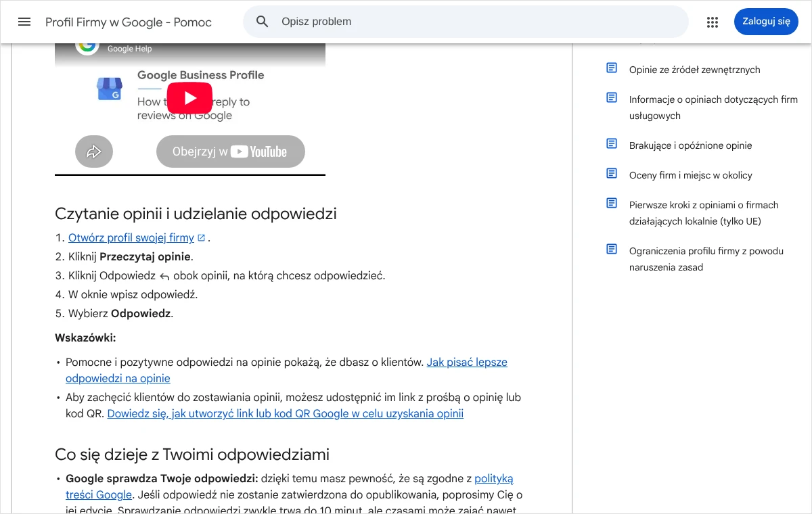Click article icon beside Brakujące i opóźnione opinie
Image resolution: width=812 pixels, height=514 pixels.
(x=612, y=144)
